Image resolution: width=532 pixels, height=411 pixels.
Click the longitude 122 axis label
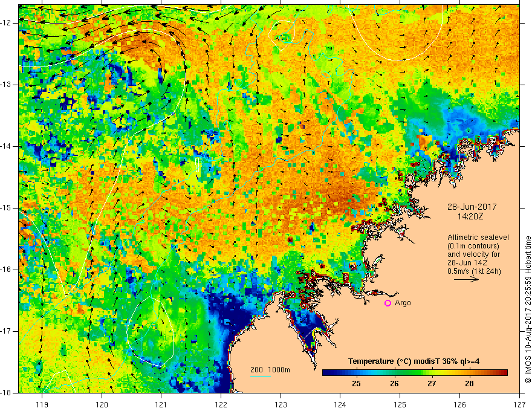point(221,404)
